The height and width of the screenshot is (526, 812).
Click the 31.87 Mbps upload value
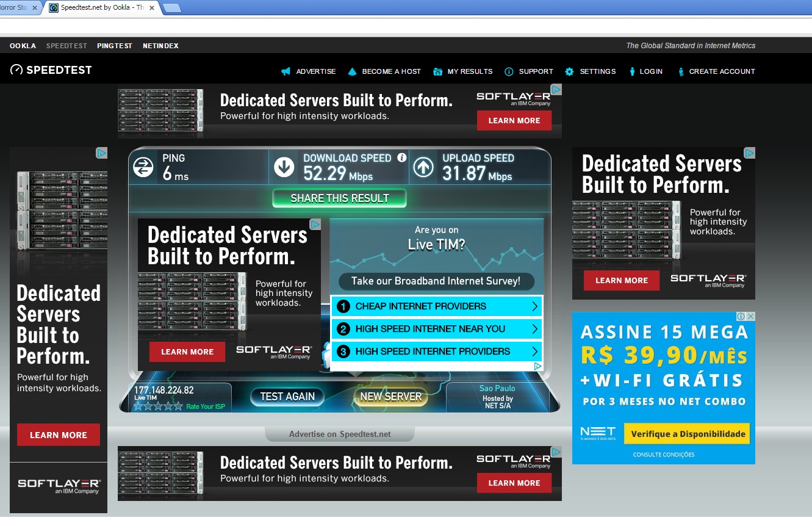(x=477, y=175)
